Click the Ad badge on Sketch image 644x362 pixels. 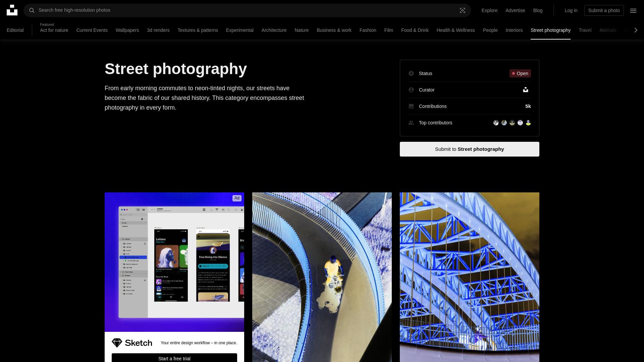pyautogui.click(x=237, y=198)
